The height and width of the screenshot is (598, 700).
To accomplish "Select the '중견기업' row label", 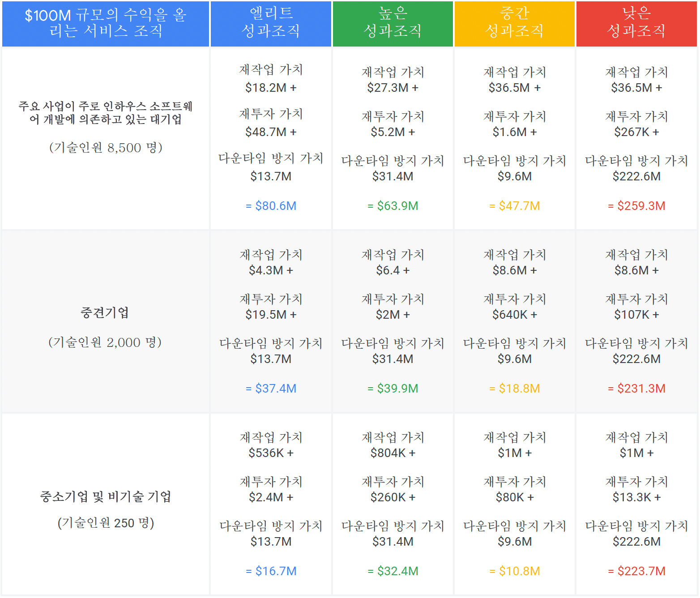I will click(105, 312).
